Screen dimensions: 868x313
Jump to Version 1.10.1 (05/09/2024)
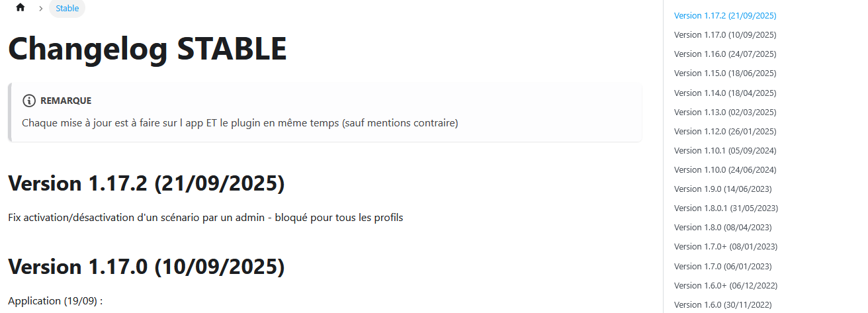tap(724, 150)
